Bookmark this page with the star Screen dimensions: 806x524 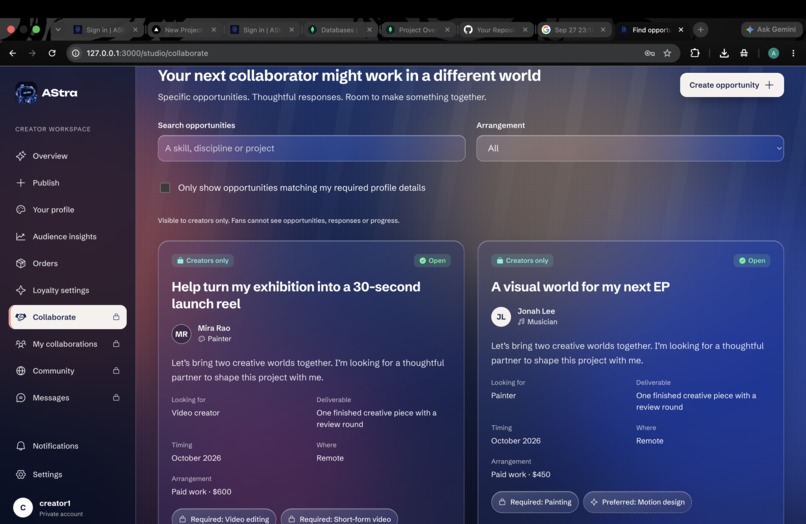[667, 53]
